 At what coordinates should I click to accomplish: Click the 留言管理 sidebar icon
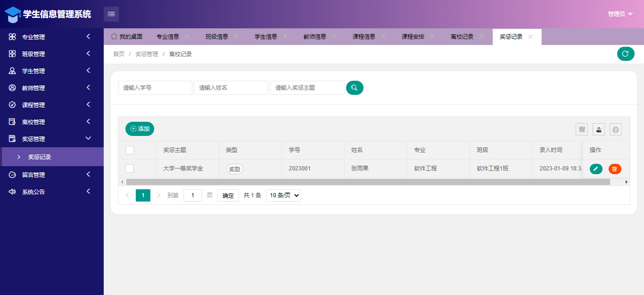[12, 175]
